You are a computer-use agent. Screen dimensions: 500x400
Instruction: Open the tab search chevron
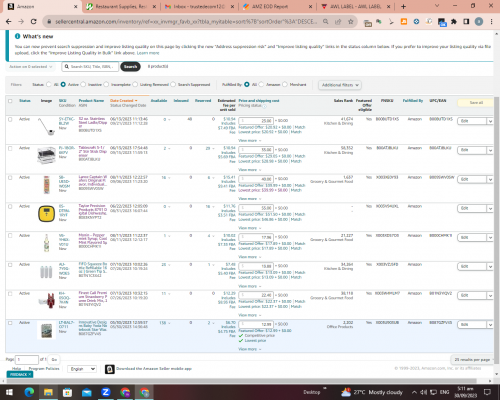pos(437,6)
